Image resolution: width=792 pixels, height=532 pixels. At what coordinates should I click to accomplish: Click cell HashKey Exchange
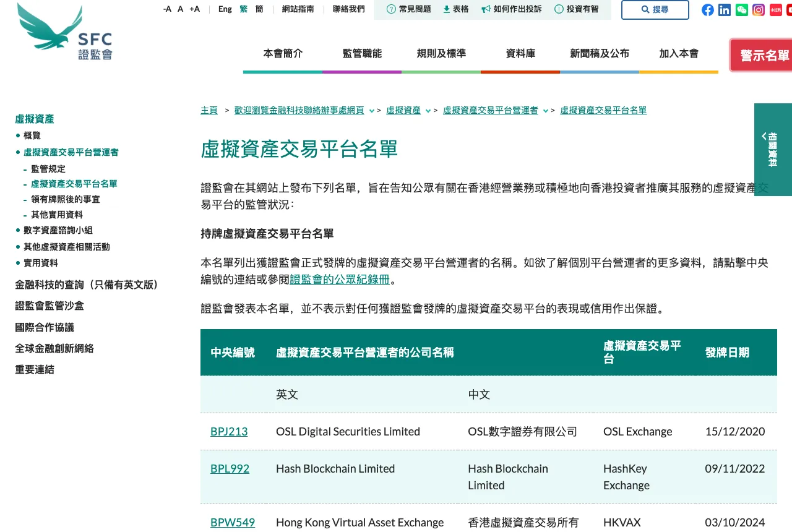[626, 477]
